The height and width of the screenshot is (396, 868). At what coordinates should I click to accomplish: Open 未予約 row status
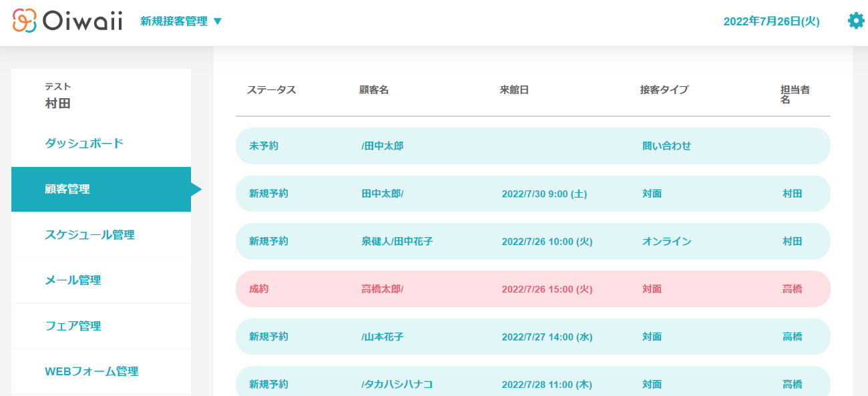pos(264,146)
